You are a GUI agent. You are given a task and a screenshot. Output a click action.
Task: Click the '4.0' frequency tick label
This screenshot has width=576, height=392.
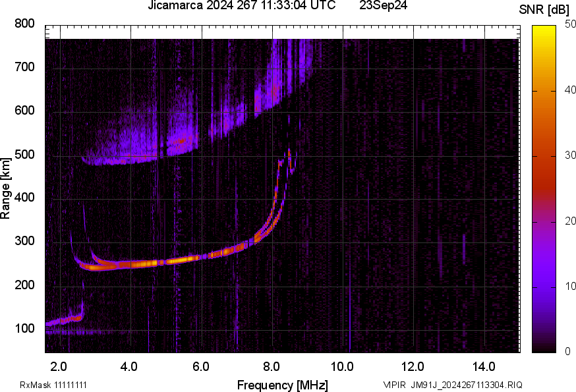(x=129, y=367)
